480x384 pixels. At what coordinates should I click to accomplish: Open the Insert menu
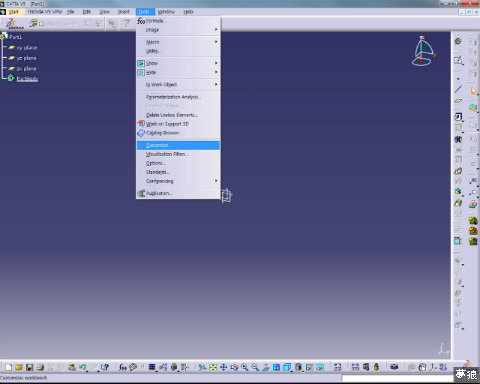[x=123, y=12]
